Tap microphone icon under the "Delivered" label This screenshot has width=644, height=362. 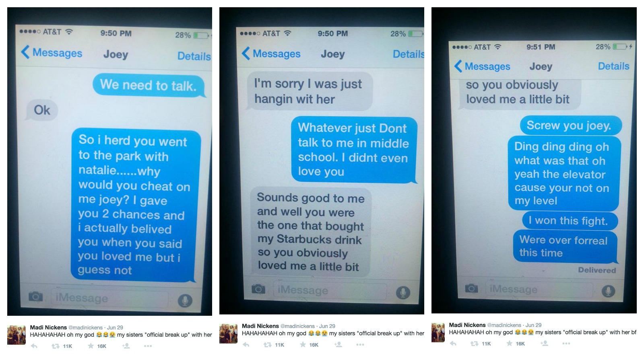pyautogui.click(x=608, y=291)
